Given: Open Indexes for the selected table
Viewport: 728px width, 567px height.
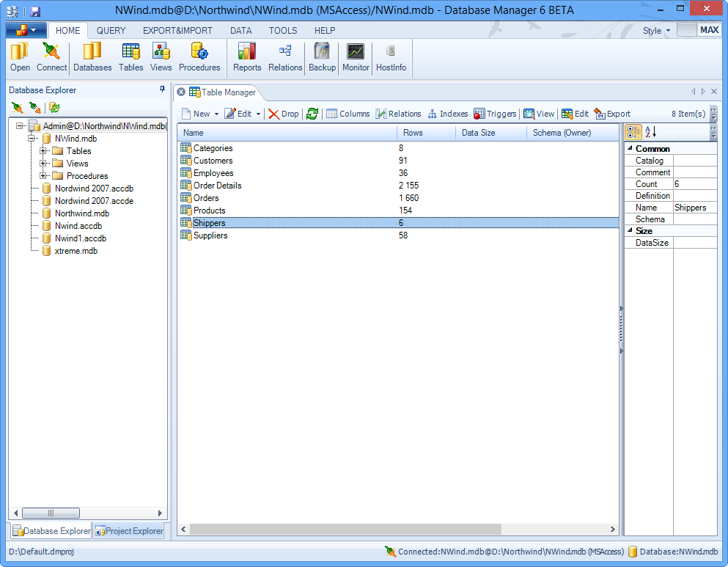Looking at the screenshot, I should [447, 114].
